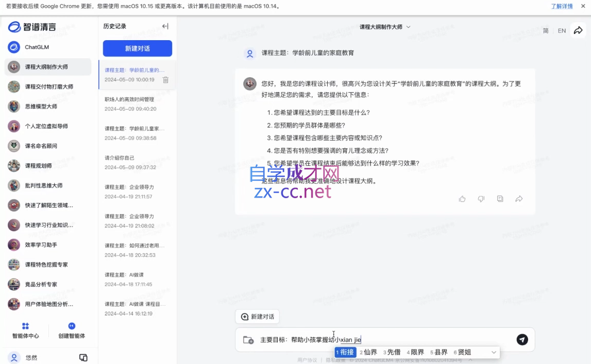Switch language to EN

[x=562, y=31]
